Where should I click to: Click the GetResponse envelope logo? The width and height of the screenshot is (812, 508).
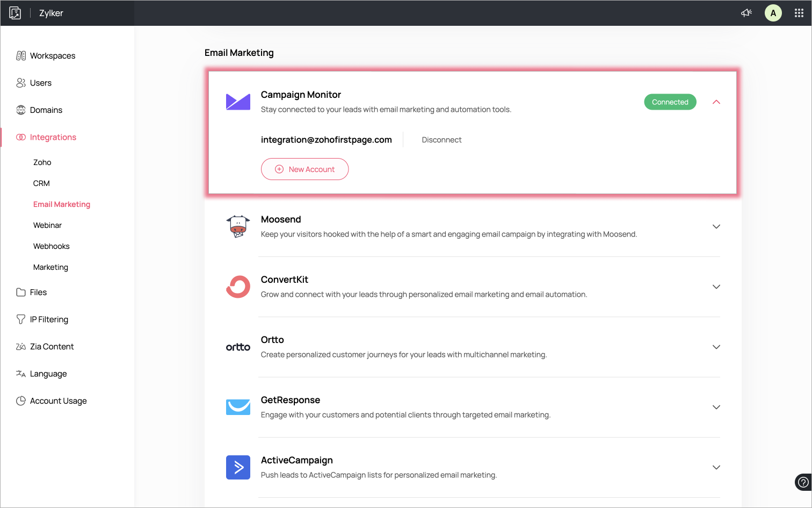(238, 407)
